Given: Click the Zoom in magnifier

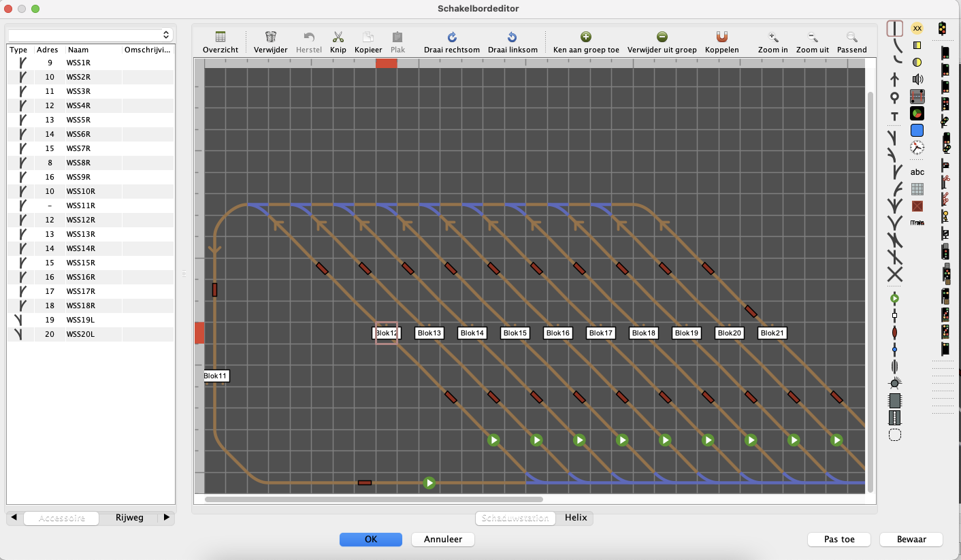Looking at the screenshot, I should coord(772,37).
